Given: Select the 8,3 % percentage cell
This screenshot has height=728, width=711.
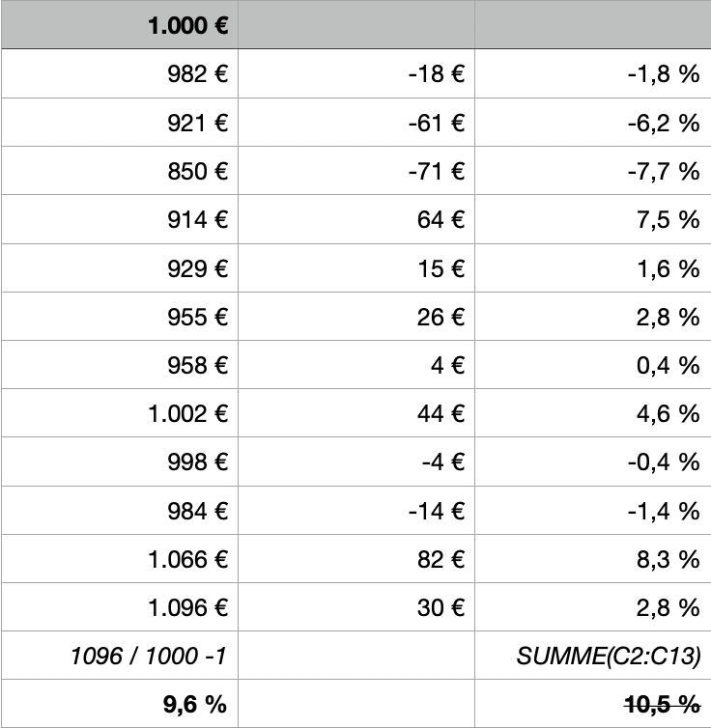Looking at the screenshot, I should point(668,559).
